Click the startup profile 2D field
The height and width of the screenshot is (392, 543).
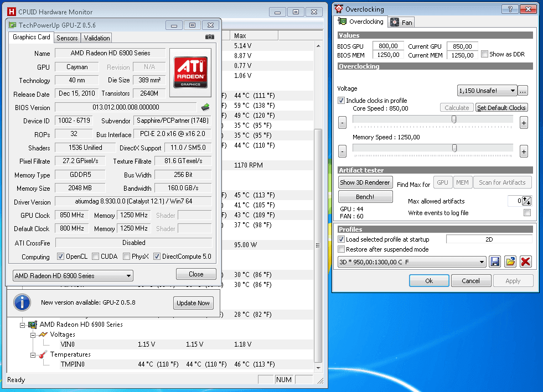(489, 239)
